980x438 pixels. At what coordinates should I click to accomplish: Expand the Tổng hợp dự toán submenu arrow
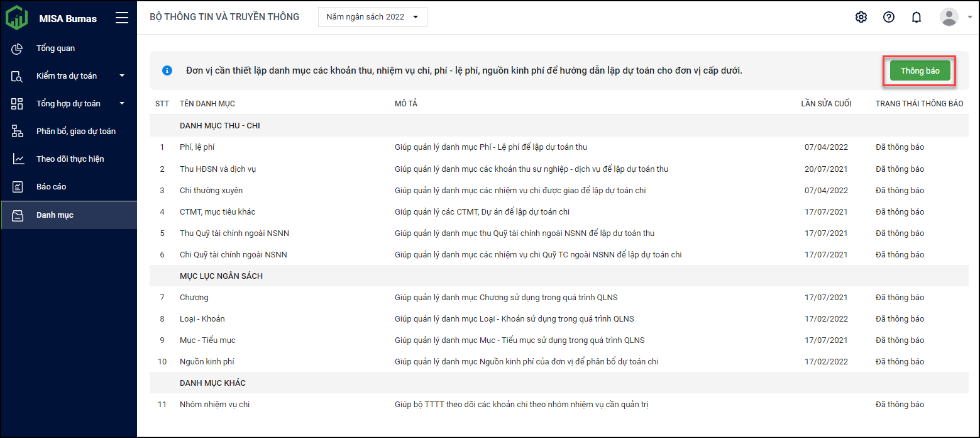(x=122, y=104)
